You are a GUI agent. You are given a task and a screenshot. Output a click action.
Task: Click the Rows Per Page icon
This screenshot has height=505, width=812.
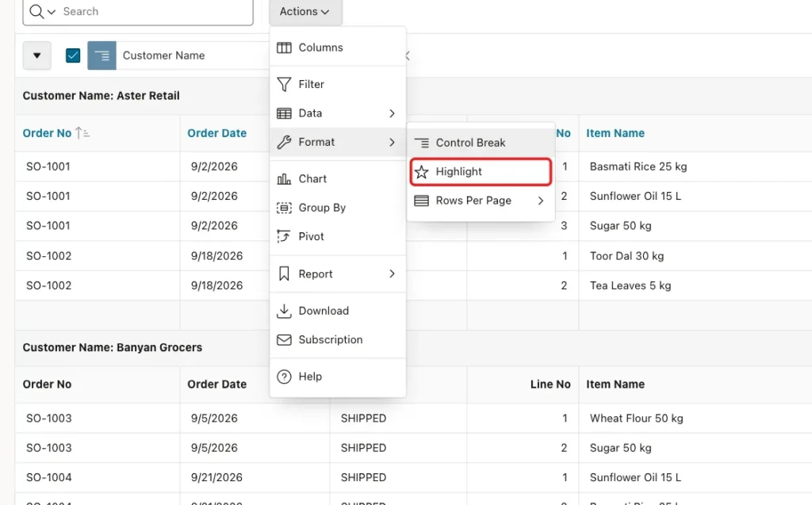(422, 201)
